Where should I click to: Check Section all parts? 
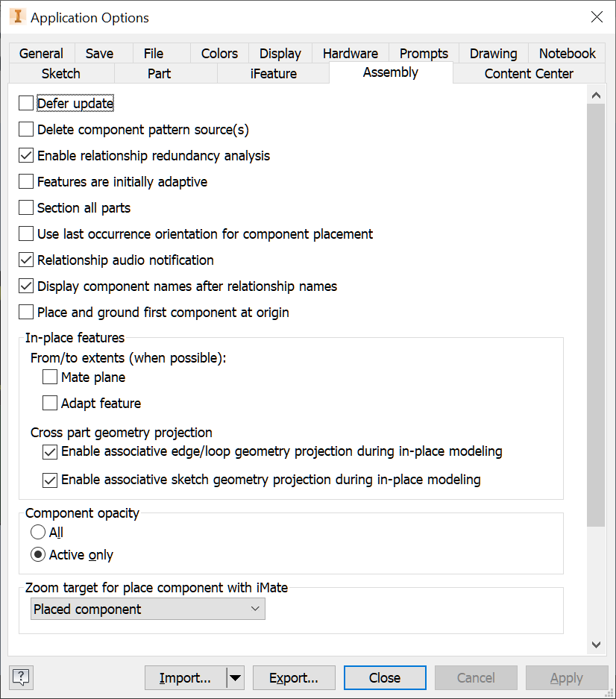point(25,207)
